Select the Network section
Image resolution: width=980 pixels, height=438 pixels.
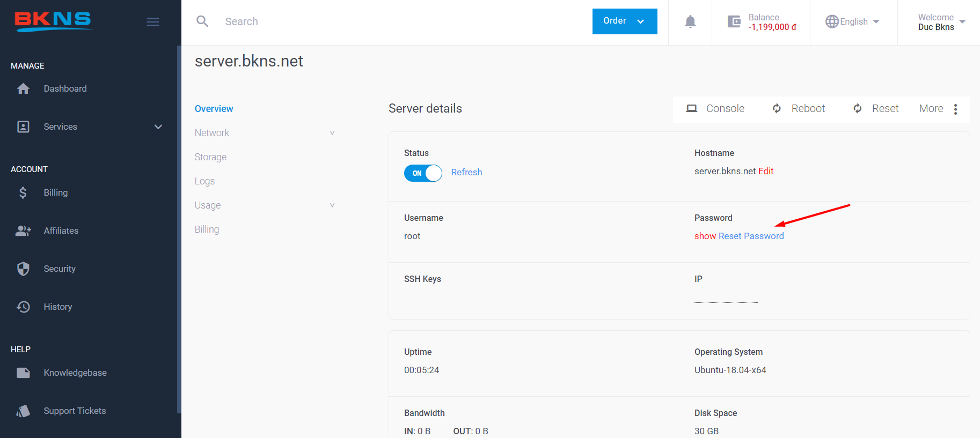(211, 133)
